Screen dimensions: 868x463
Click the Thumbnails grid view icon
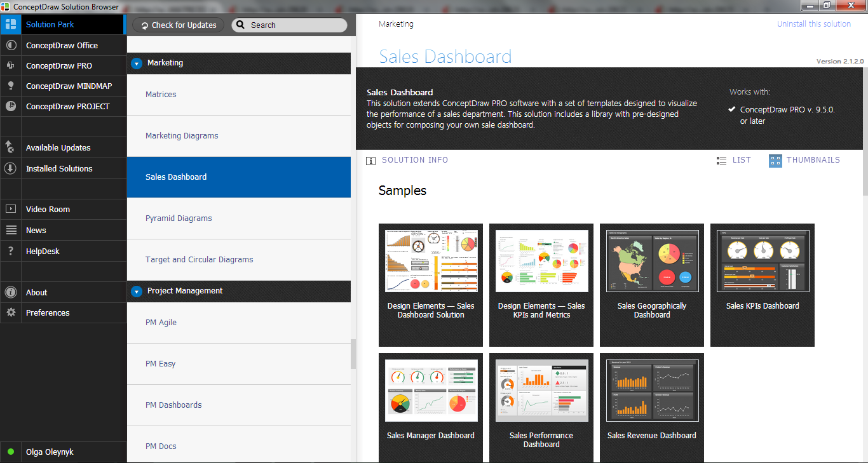(775, 161)
